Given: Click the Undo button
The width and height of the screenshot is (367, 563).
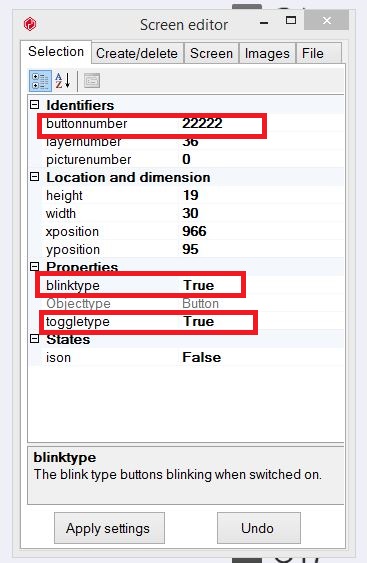Looking at the screenshot, I should click(x=259, y=528).
